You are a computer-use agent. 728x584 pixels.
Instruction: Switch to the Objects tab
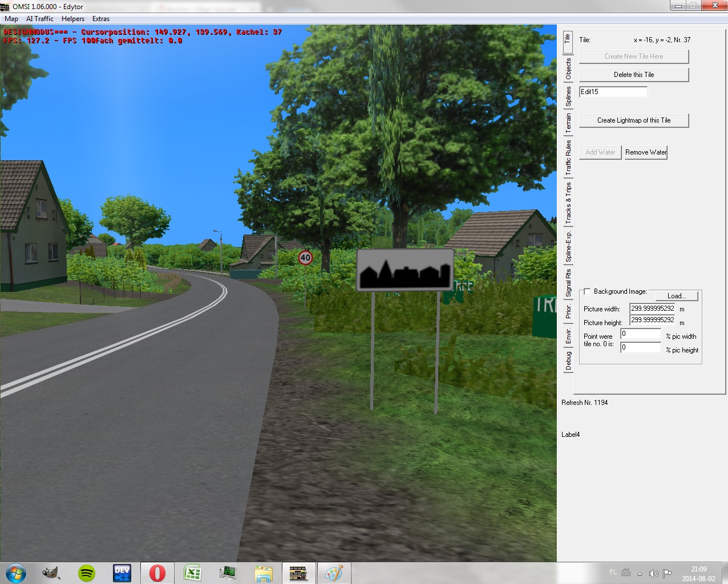click(568, 69)
